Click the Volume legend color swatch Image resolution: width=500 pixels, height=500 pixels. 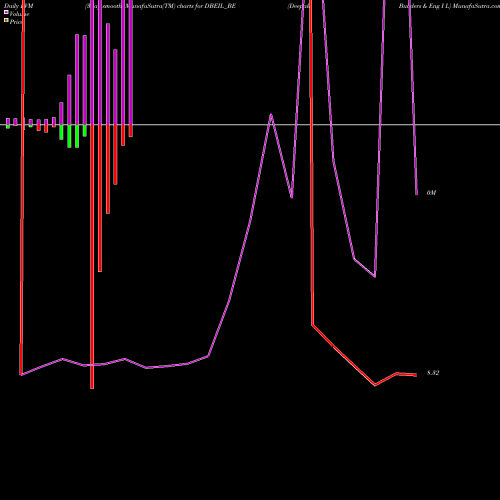coord(6,12)
